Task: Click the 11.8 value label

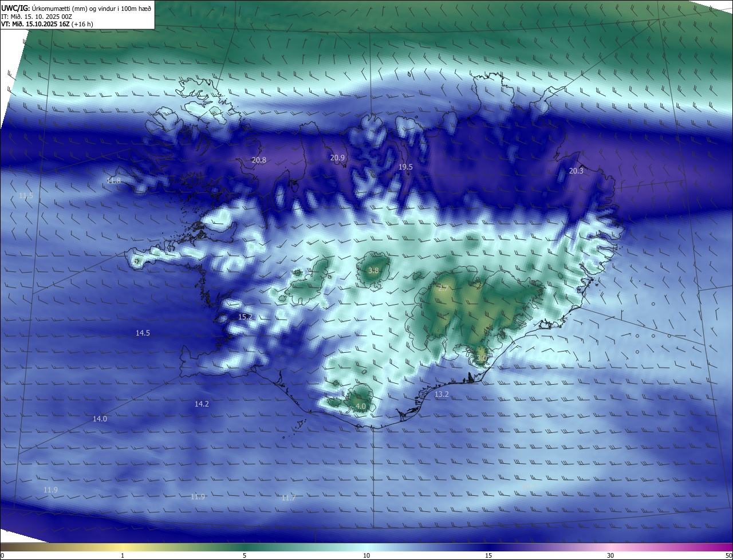Action: click(x=114, y=181)
